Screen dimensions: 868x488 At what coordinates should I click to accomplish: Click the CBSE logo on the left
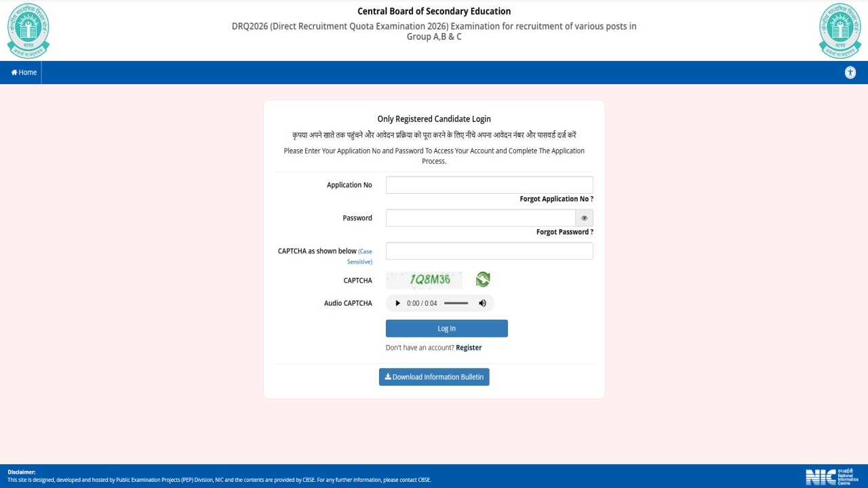28,30
